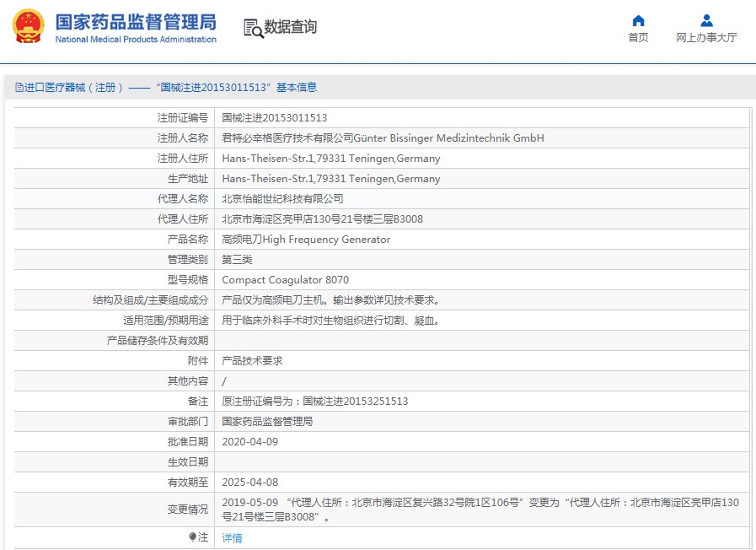Click the page header 基本信息 title
This screenshot has height=550, width=756.
pyautogui.click(x=297, y=88)
